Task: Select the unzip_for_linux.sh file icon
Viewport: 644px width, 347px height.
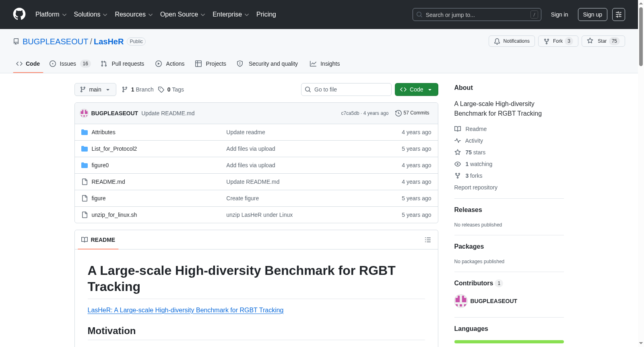Action: [x=85, y=215]
